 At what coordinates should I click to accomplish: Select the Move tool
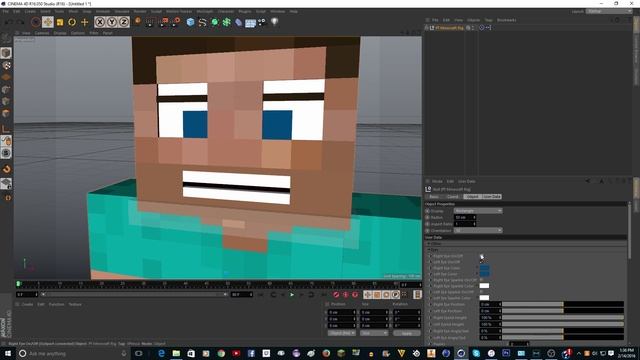click(48, 22)
